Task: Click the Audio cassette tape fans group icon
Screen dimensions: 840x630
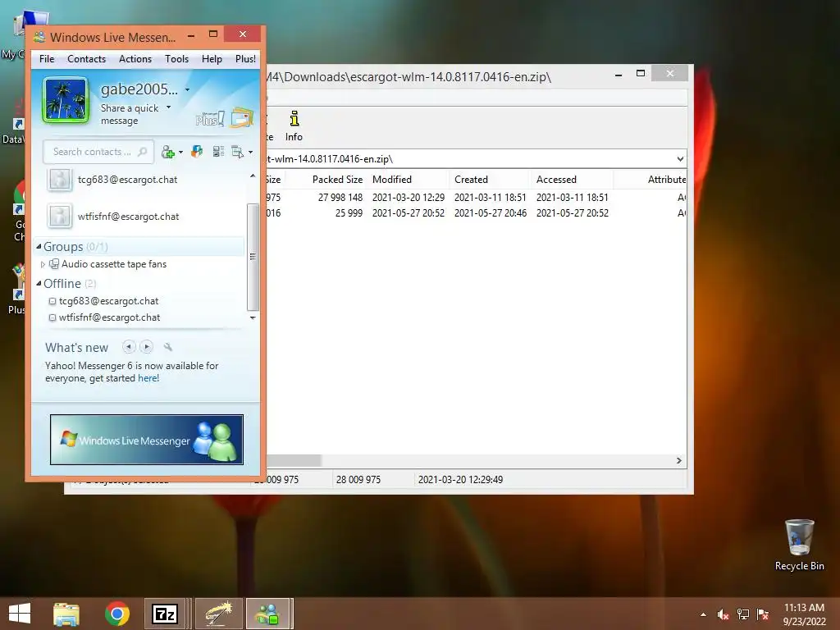Action: pyautogui.click(x=54, y=263)
